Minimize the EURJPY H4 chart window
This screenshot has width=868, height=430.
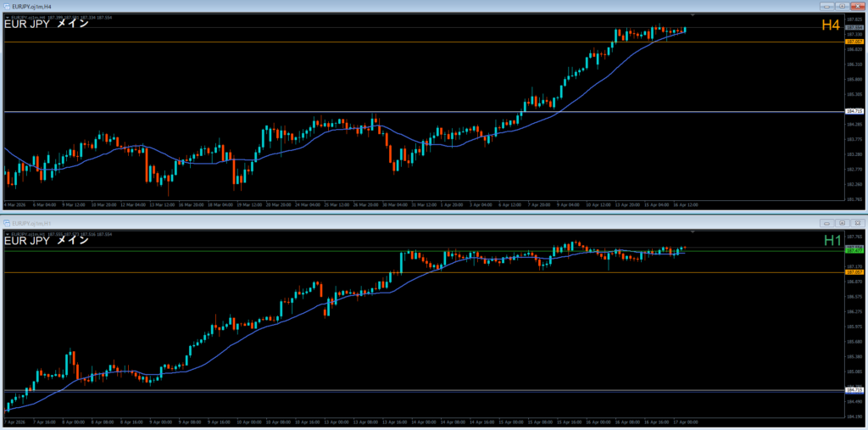pyautogui.click(x=826, y=6)
